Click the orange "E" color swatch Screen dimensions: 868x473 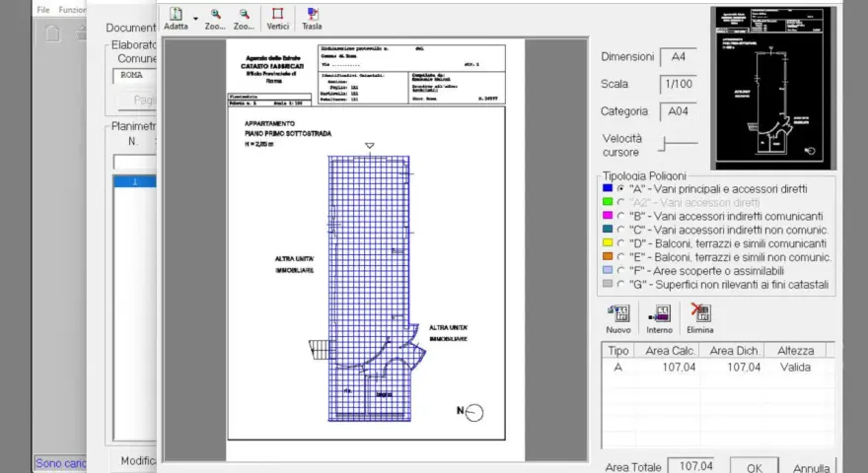(608, 256)
